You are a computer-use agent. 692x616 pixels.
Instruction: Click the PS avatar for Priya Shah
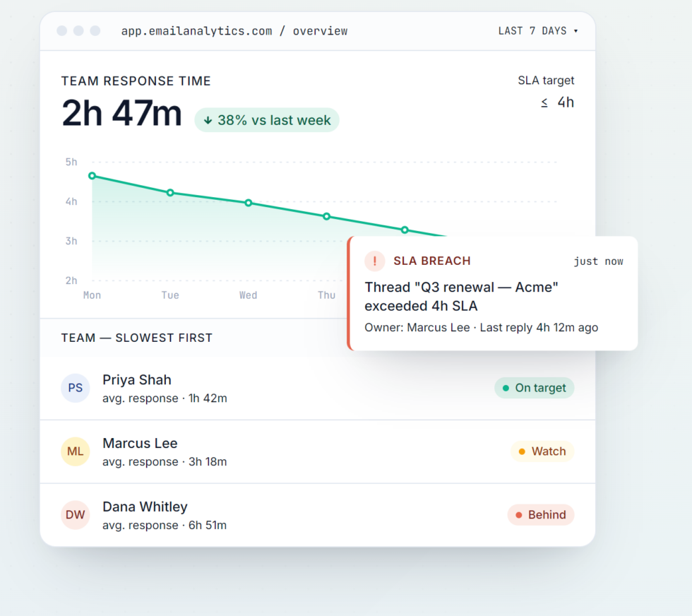coord(75,388)
